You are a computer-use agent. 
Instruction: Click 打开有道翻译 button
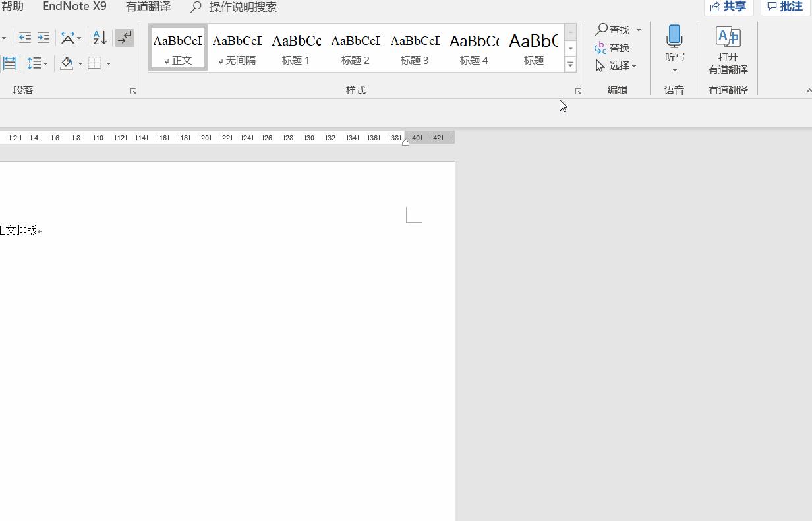tap(728, 50)
